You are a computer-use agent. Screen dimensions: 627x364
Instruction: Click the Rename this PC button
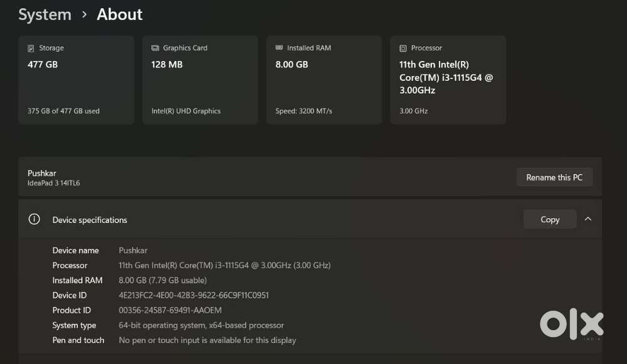coord(554,177)
